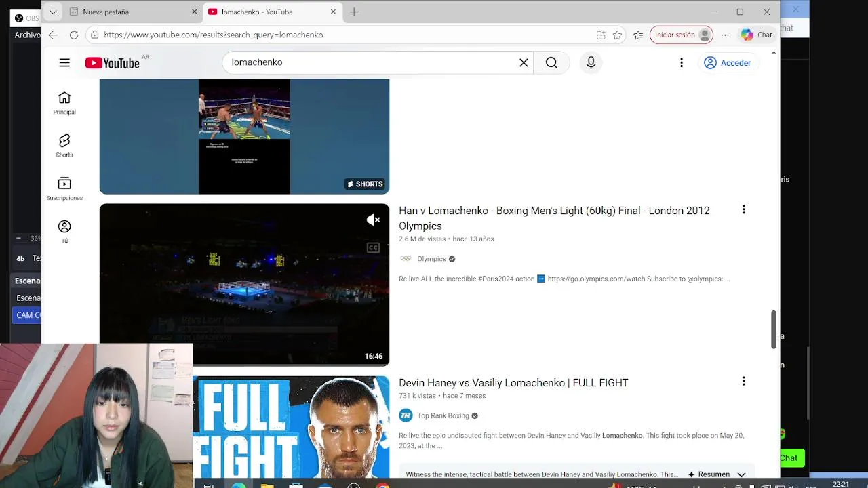This screenshot has width=868, height=488.
Task: Play the FULL FIGHT thumbnail
Action: point(291,427)
